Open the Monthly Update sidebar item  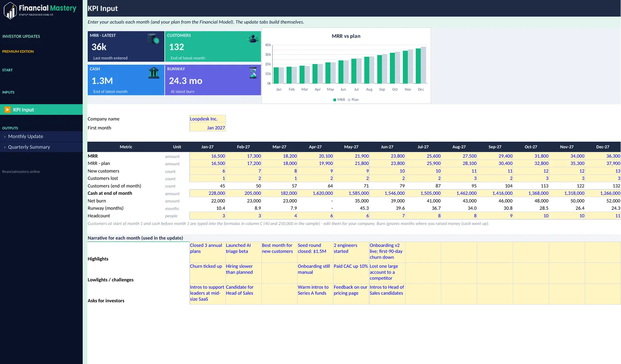pos(41,137)
